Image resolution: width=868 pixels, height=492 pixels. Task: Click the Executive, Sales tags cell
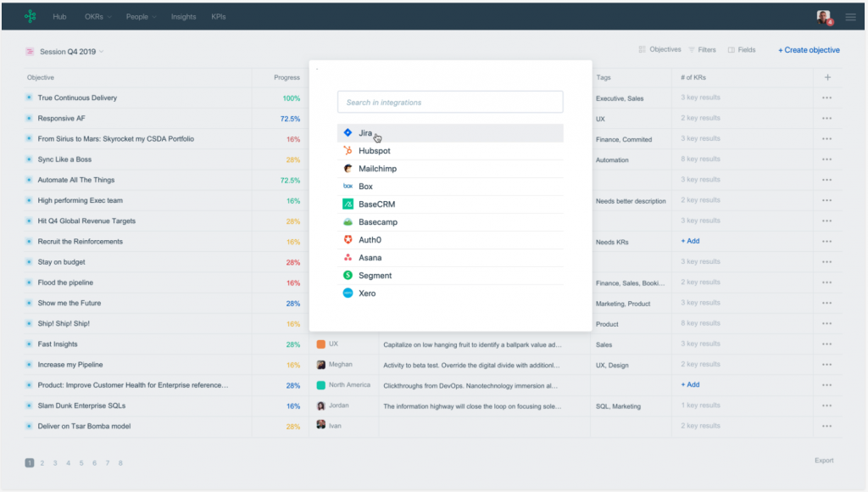pyautogui.click(x=620, y=98)
